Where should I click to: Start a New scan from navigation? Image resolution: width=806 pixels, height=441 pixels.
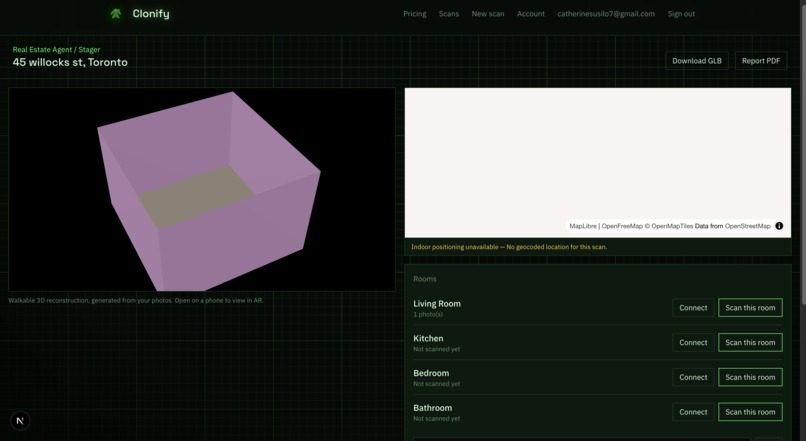(x=488, y=14)
